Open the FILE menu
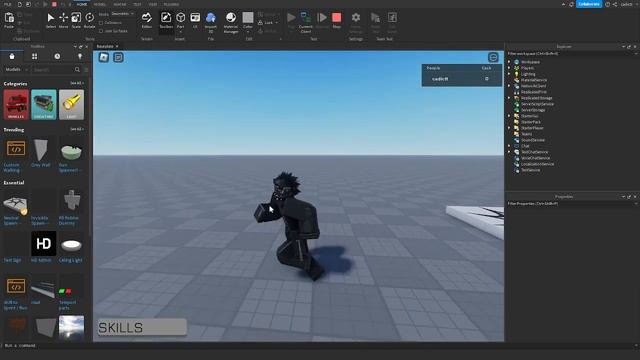The image size is (640, 360). point(8,4)
